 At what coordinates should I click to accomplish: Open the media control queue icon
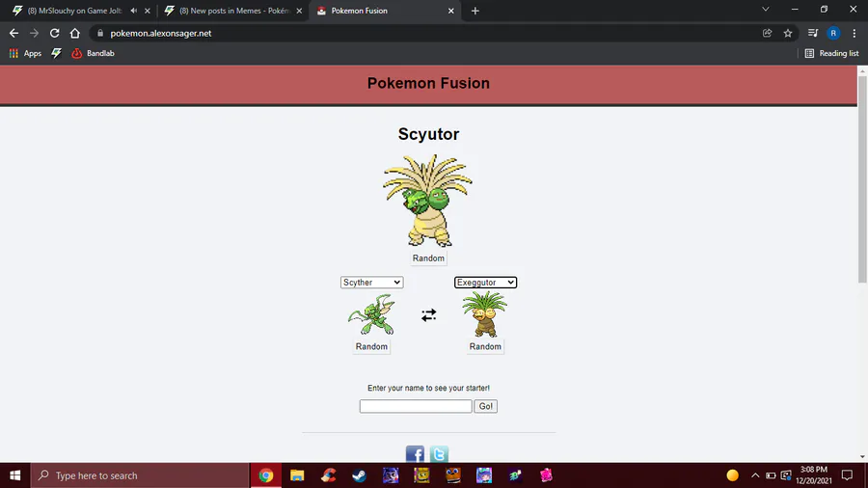point(813,33)
